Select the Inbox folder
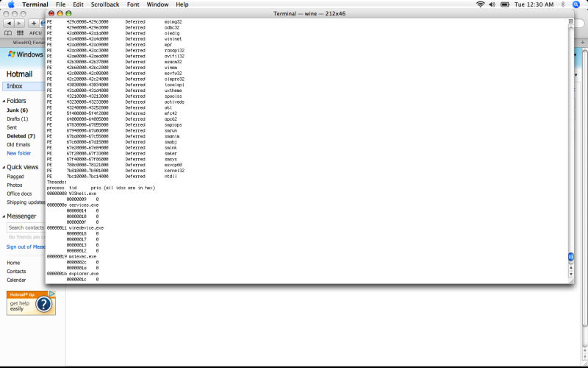Viewport: 588px width, 368px height. [x=15, y=86]
